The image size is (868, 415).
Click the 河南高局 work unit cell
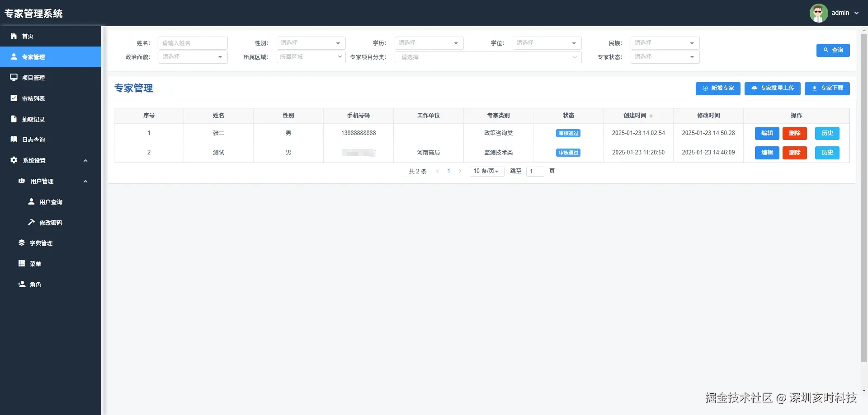click(x=429, y=153)
